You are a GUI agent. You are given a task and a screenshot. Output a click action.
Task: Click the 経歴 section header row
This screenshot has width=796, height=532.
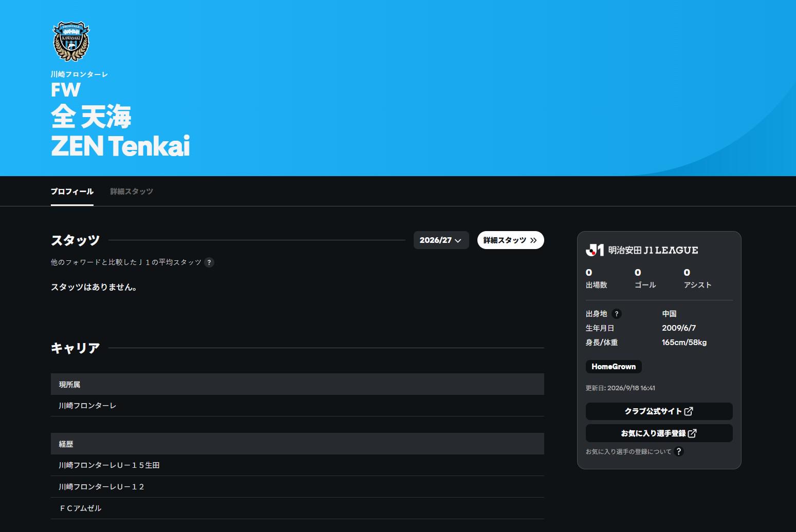[297, 444]
